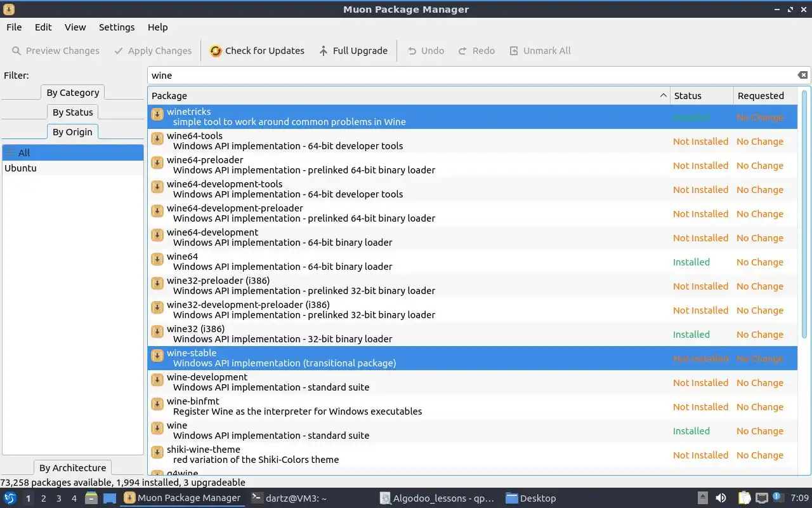The image size is (812, 508).
Task: Open the File menu
Action: click(14, 27)
